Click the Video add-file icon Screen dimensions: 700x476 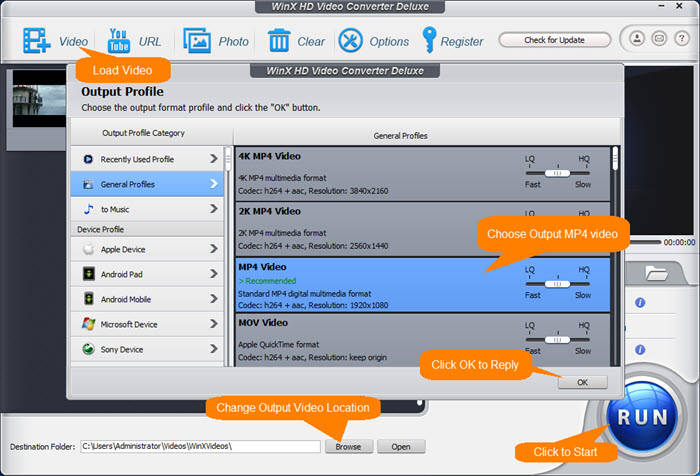pyautogui.click(x=37, y=41)
